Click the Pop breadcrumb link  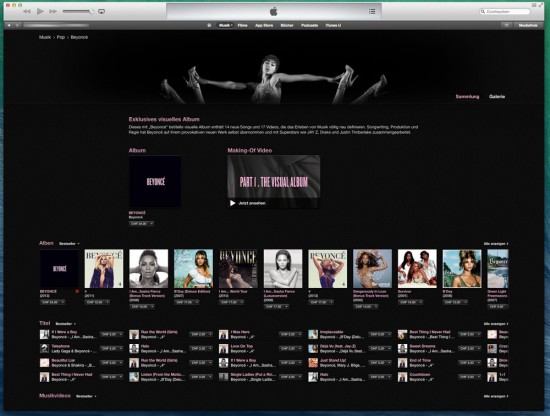tap(61, 37)
